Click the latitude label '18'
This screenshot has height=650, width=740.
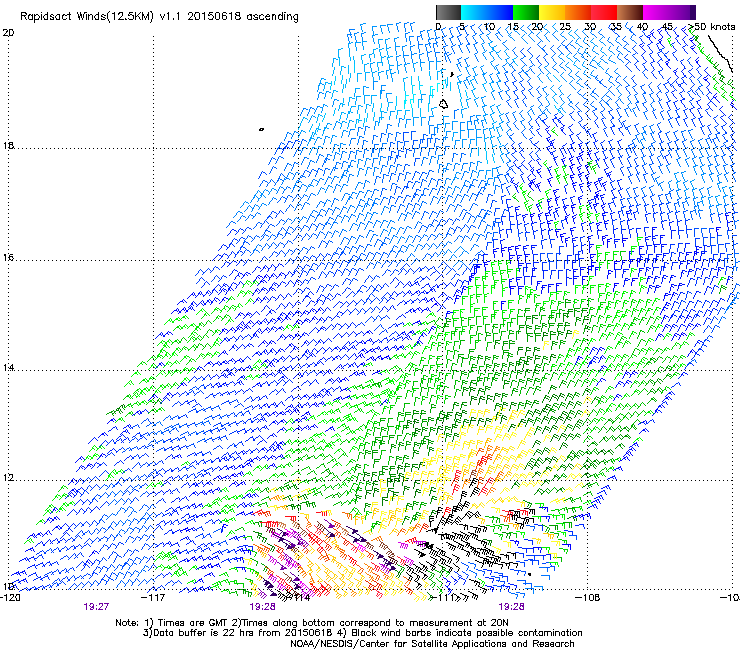[8, 145]
